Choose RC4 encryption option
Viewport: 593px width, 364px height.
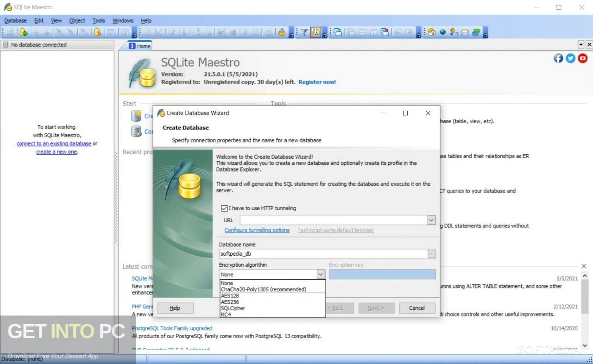[x=272, y=314]
